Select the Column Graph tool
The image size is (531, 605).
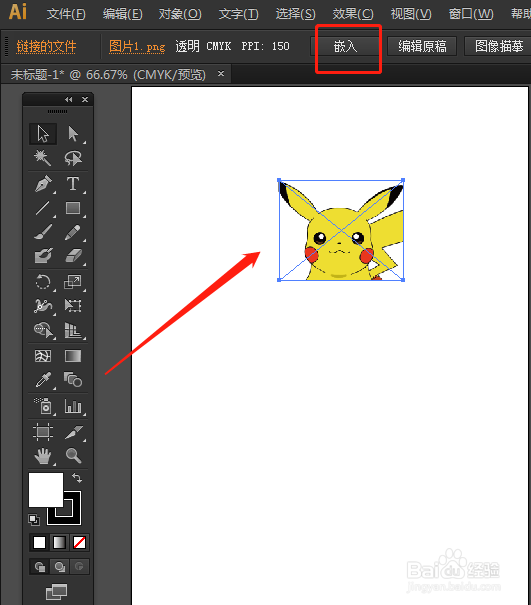[x=73, y=406]
